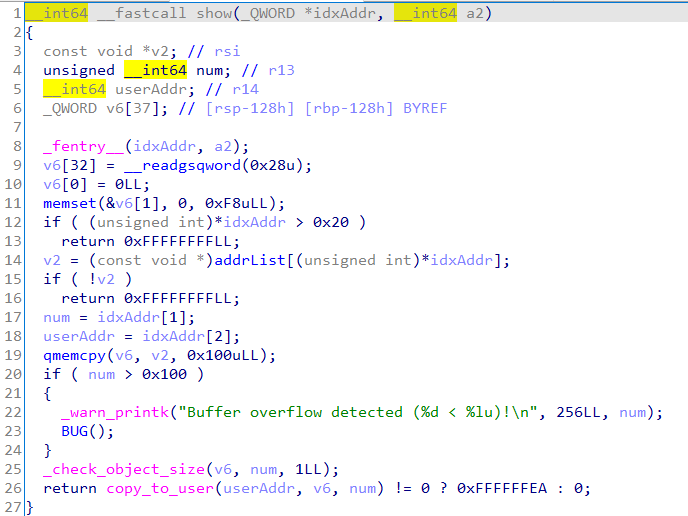Click the 'r14' register comment
Screen dimensions: 688x516
pyautogui.click(x=245, y=90)
